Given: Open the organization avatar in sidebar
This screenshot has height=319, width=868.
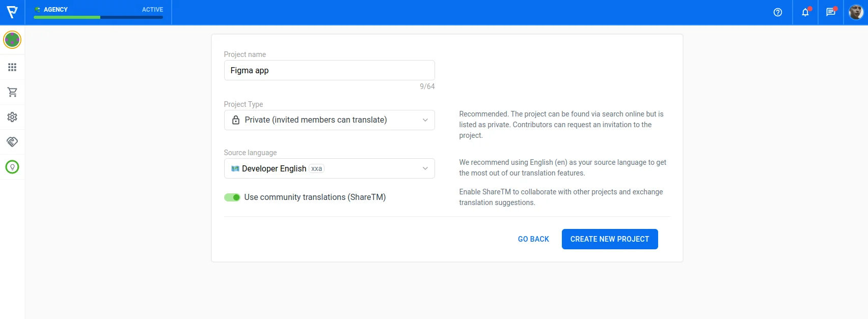Looking at the screenshot, I should pyautogui.click(x=12, y=40).
